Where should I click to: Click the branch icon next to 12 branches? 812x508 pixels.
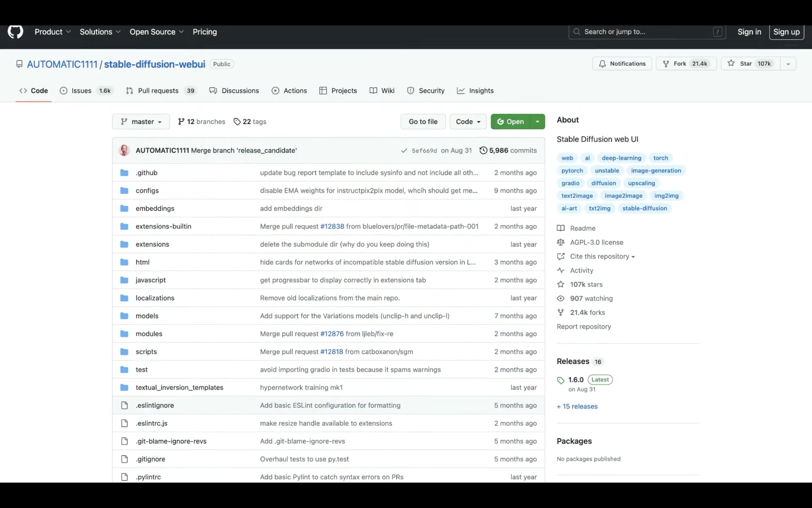pyautogui.click(x=181, y=122)
